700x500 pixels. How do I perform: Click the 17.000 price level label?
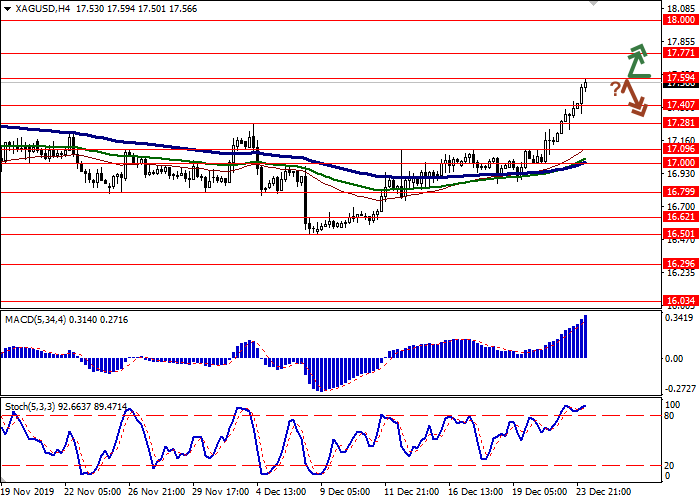680,162
